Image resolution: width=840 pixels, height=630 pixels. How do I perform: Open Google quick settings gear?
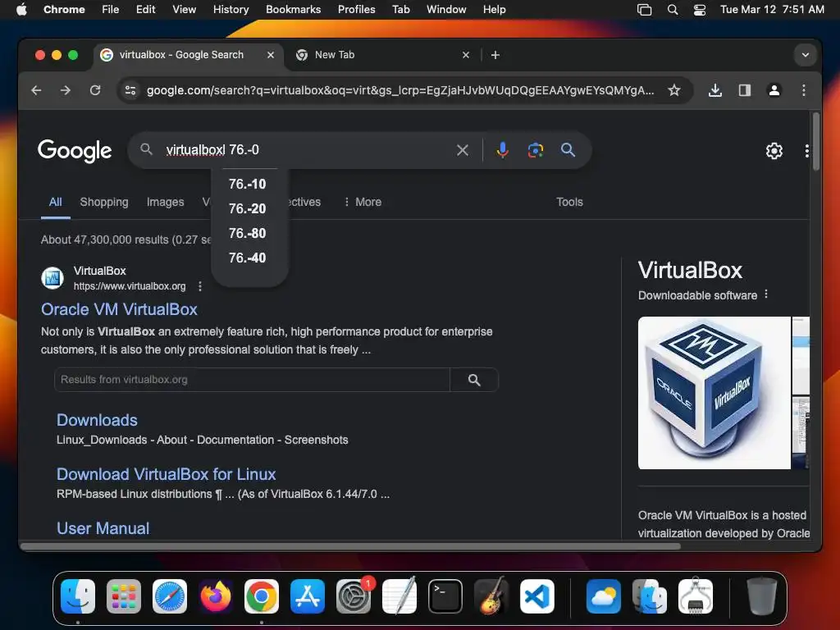tap(774, 151)
